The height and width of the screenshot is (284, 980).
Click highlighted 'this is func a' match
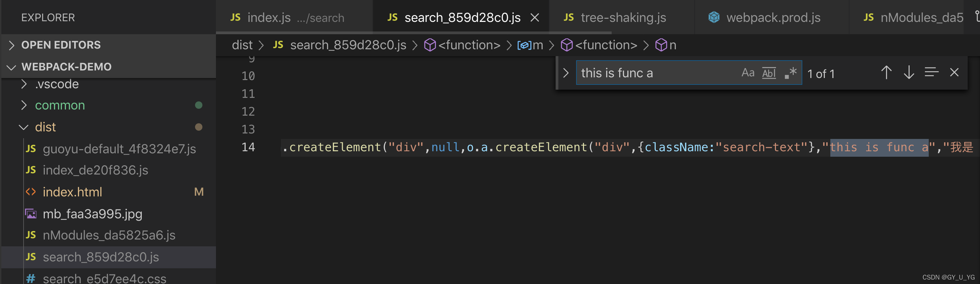[x=879, y=147]
